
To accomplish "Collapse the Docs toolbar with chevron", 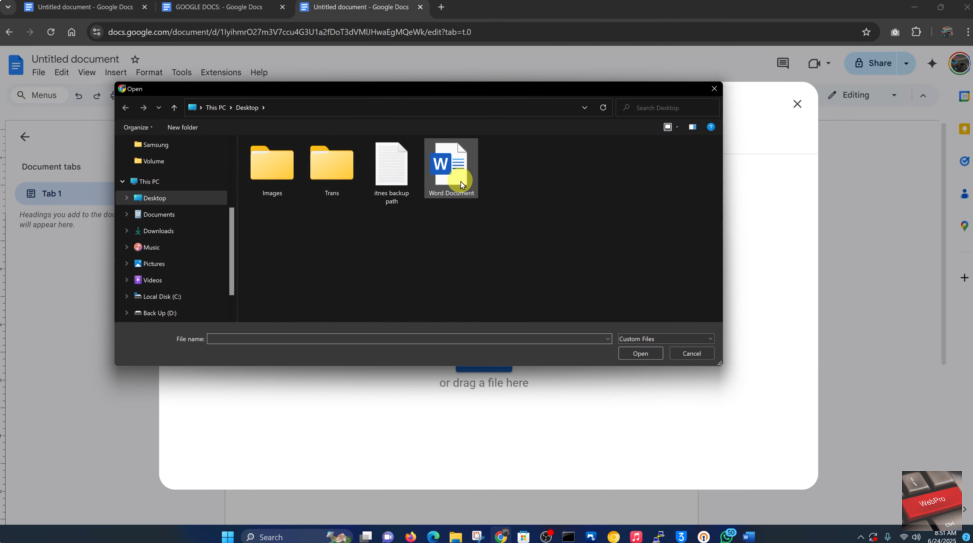I will (923, 96).
